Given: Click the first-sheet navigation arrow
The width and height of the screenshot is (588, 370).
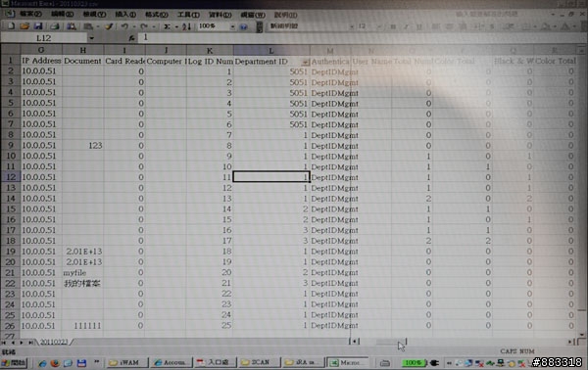Looking at the screenshot, I should (x=4, y=342).
